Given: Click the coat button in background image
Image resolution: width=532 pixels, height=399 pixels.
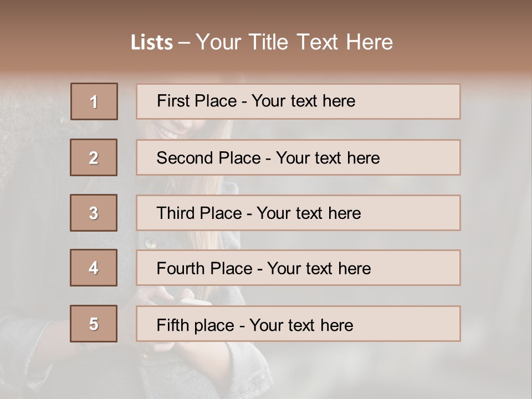Looking at the screenshot, I should [150, 243].
